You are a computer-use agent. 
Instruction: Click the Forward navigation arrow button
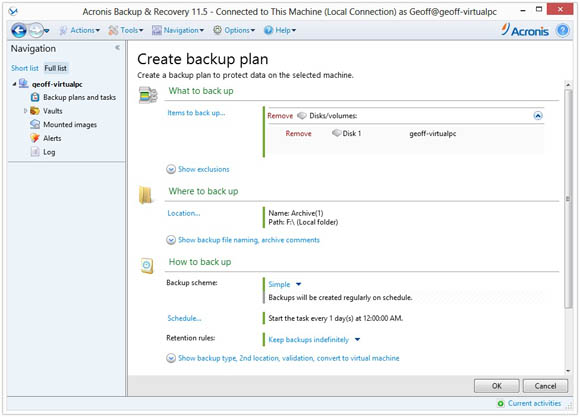tap(36, 30)
